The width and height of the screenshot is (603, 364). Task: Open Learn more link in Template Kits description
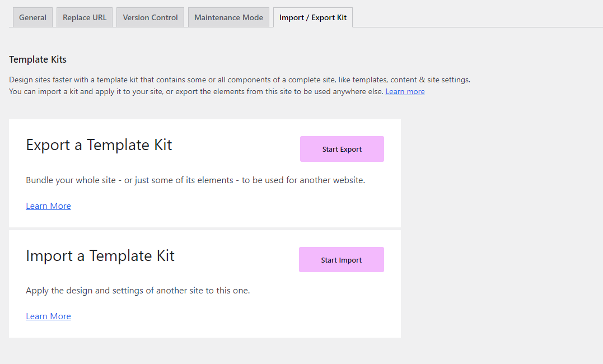[x=405, y=91]
